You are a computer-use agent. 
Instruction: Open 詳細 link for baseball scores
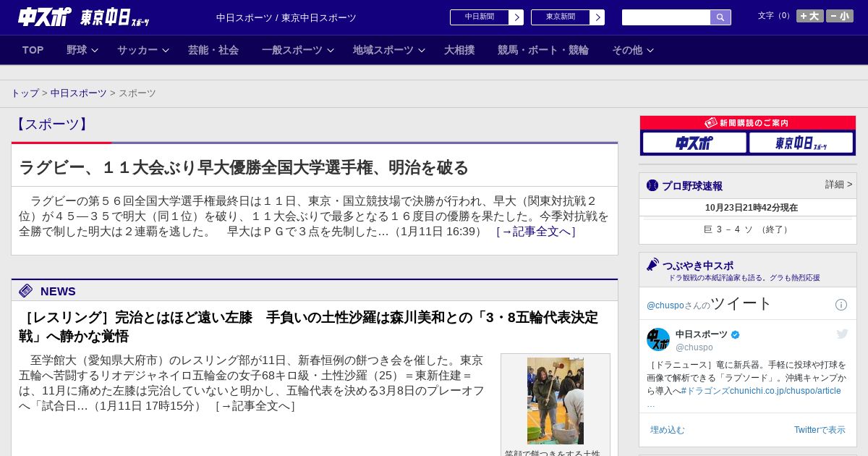838,185
